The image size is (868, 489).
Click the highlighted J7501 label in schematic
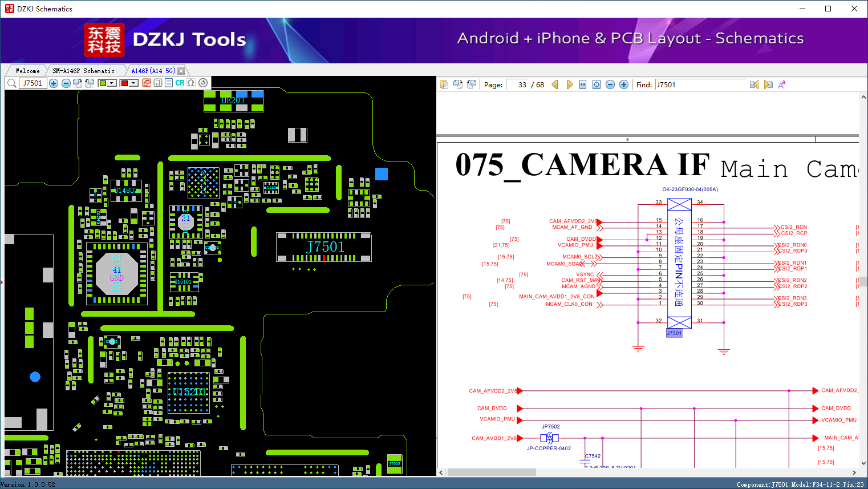tap(674, 333)
